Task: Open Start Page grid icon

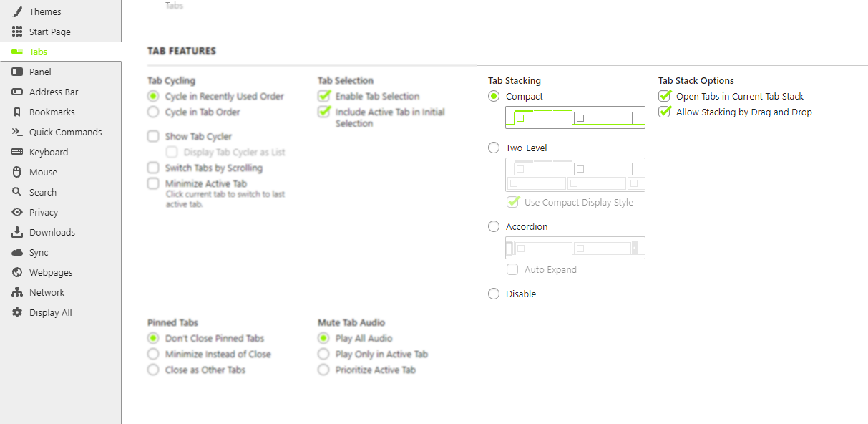Action: [17, 32]
